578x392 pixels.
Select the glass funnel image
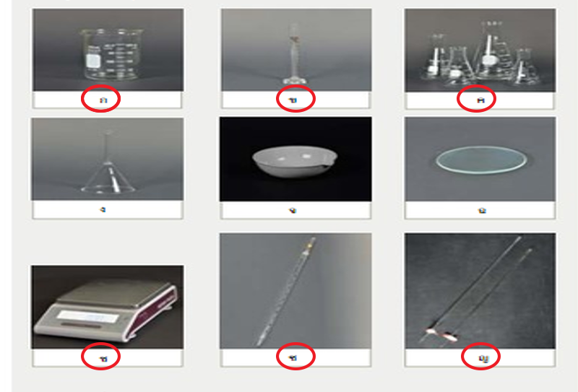pyautogui.click(x=107, y=159)
